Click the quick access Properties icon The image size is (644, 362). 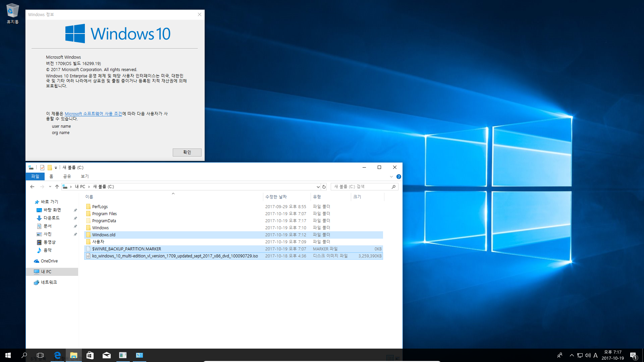tap(42, 168)
